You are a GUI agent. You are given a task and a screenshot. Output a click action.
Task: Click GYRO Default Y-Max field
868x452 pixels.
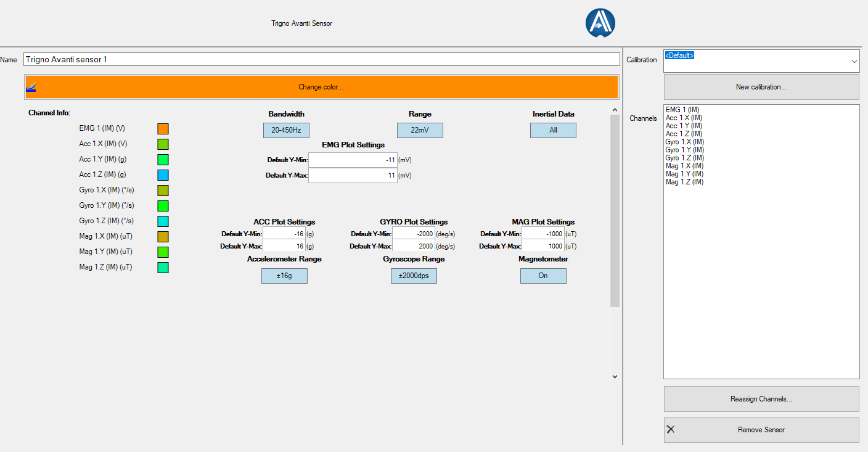pyautogui.click(x=414, y=246)
